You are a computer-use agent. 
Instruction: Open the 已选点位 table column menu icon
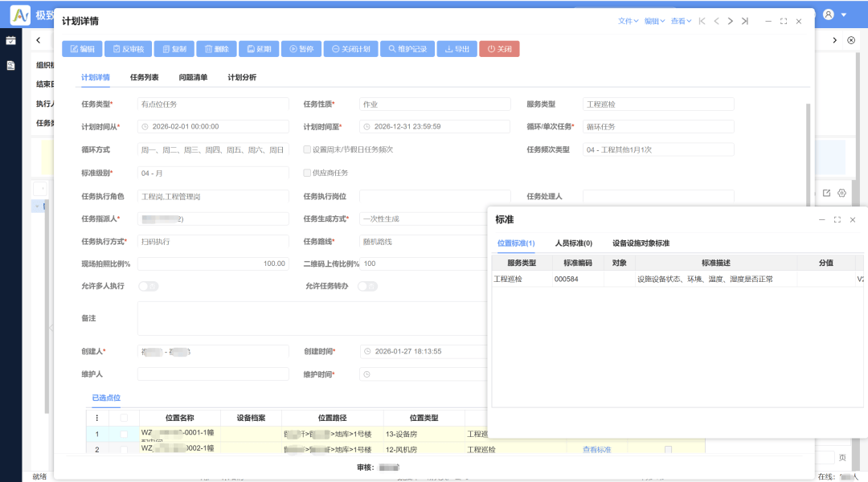pos(97,418)
